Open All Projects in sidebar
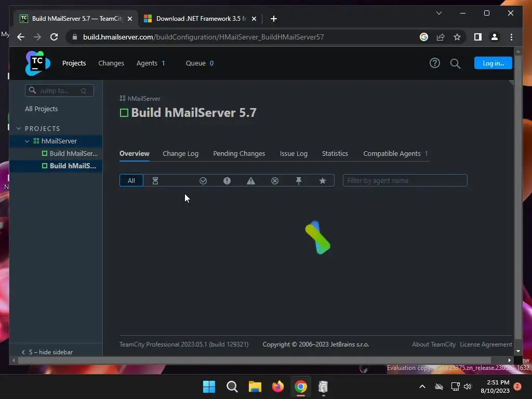This screenshot has height=399, width=532. (42, 109)
